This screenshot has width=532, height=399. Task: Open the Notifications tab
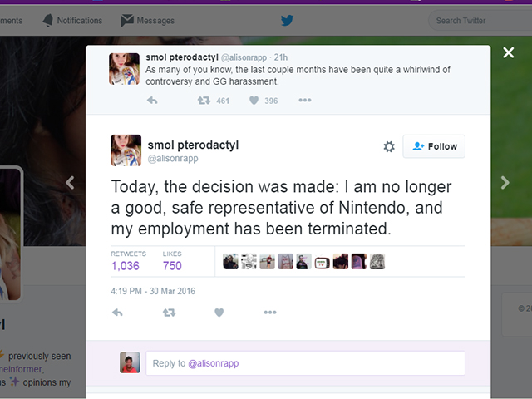[x=72, y=21]
